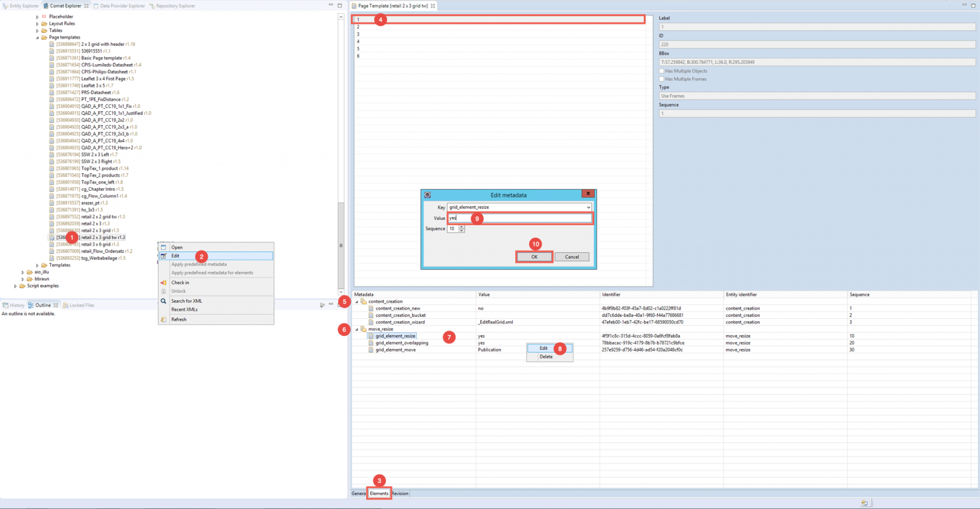The width and height of the screenshot is (980, 509).
Task: Click the Check in icon in context menu
Action: coord(163,283)
